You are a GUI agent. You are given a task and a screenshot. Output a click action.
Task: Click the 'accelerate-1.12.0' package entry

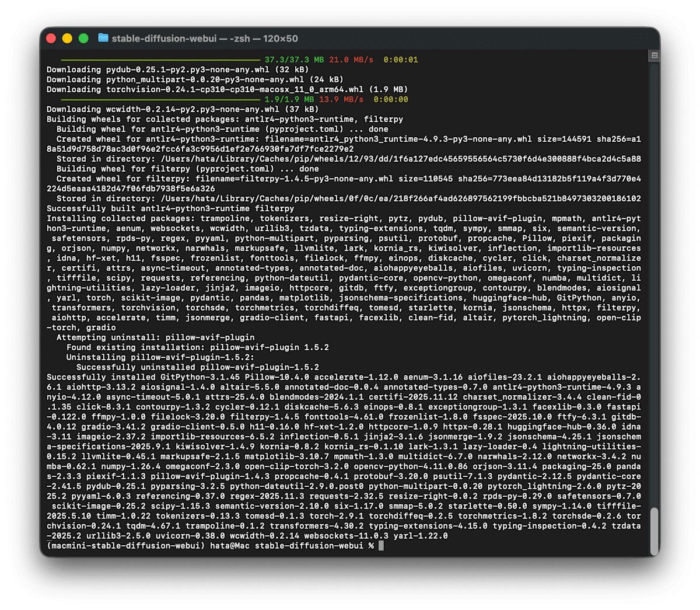356,377
